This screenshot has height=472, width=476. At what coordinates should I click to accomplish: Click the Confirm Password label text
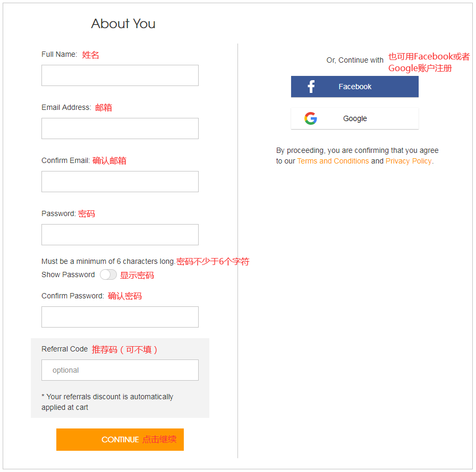click(72, 296)
